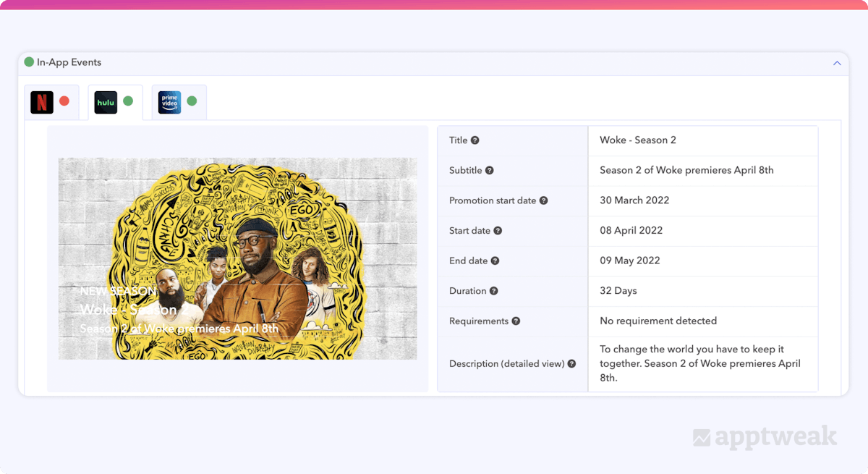Image resolution: width=868 pixels, height=474 pixels.
Task: Select the Netflix app tab
Action: 51,102
